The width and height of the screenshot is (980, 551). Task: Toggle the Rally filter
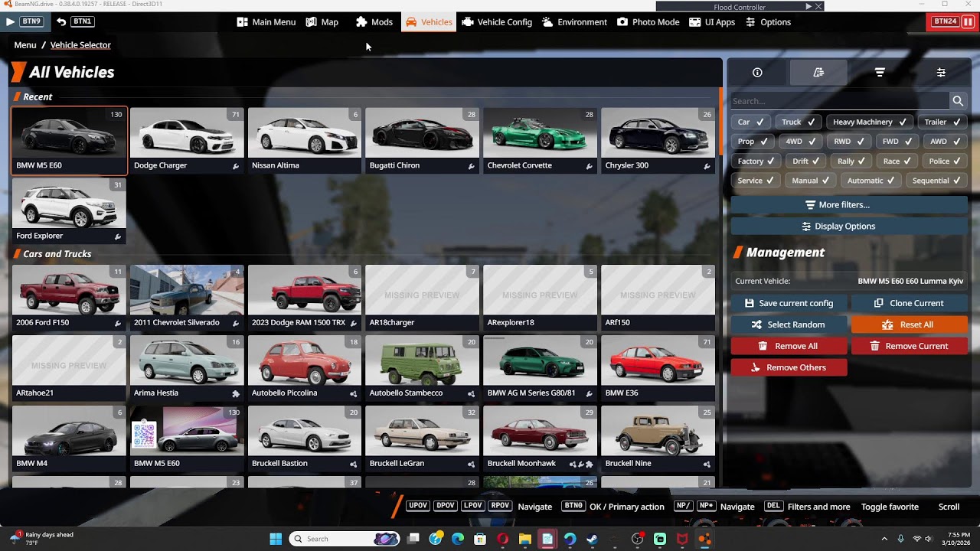[851, 161]
